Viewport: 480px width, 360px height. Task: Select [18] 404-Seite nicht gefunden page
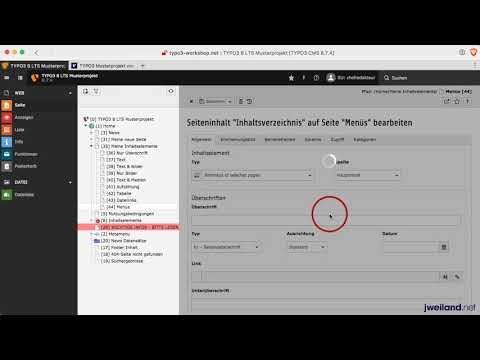[x=132, y=254]
